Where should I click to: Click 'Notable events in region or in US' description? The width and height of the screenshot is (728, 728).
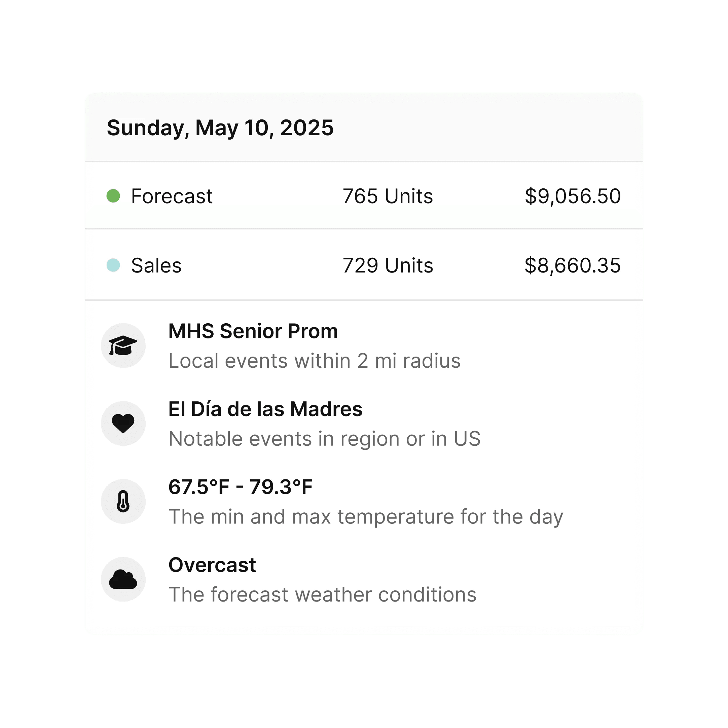pyautogui.click(x=324, y=439)
